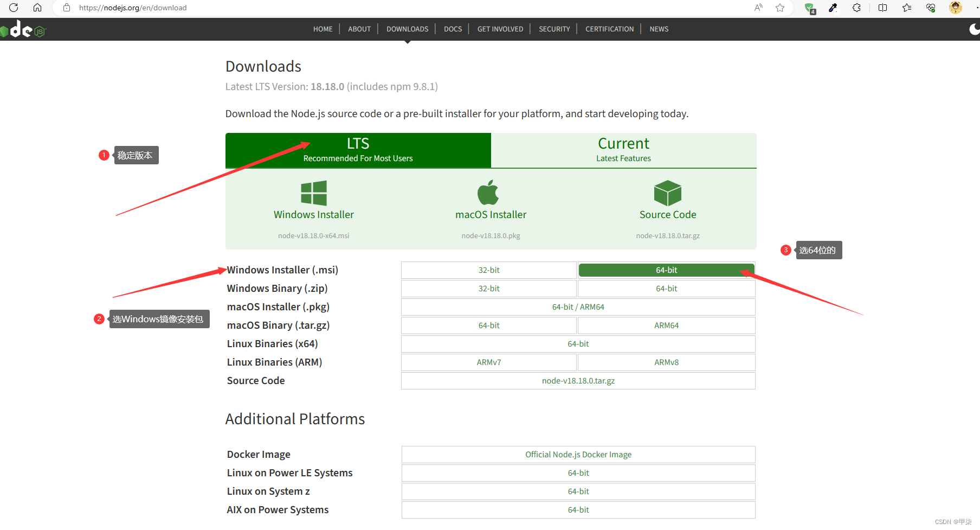
Task: Click the Docker Image row label
Action: 259,455
